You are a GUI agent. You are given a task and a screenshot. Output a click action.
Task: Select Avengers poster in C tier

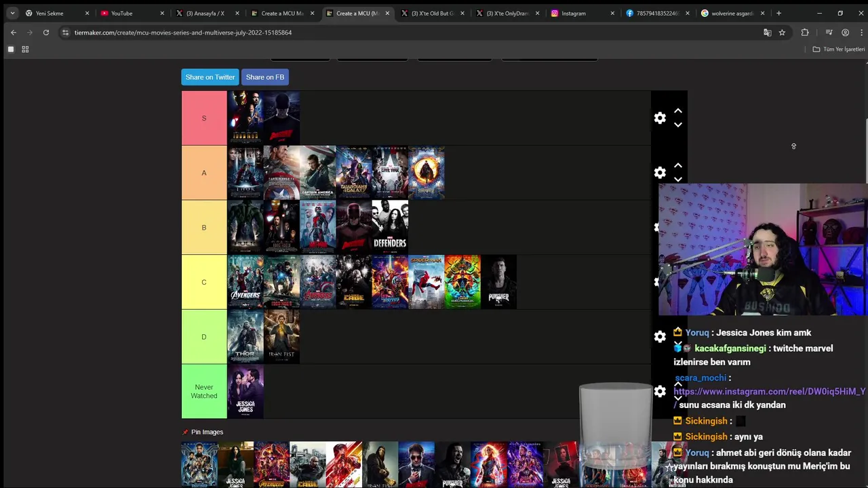coord(245,282)
